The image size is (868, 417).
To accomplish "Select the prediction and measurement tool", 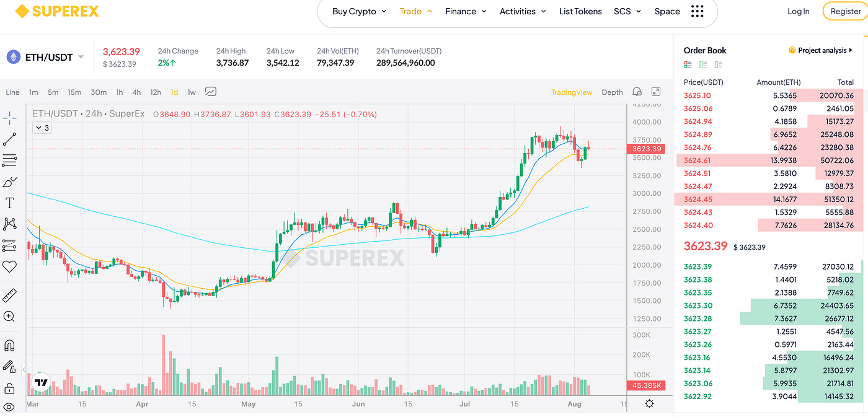I will [9, 245].
